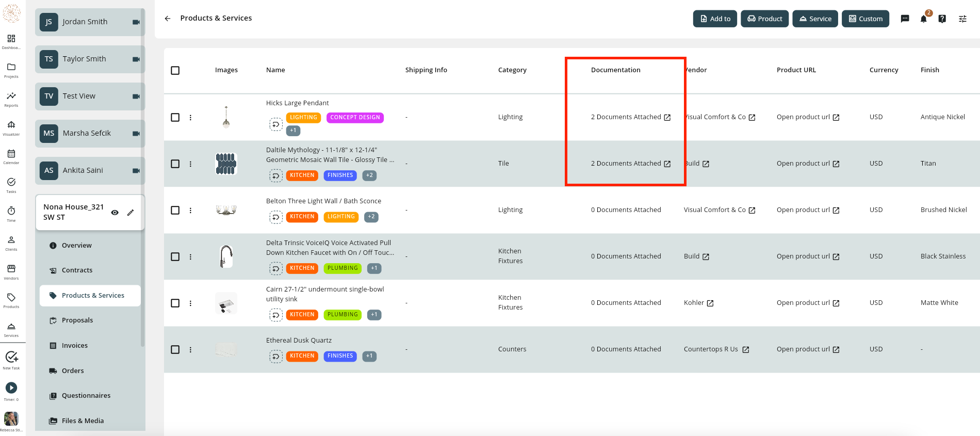Open the Reports chart icon
The image size is (980, 436).
tap(11, 96)
